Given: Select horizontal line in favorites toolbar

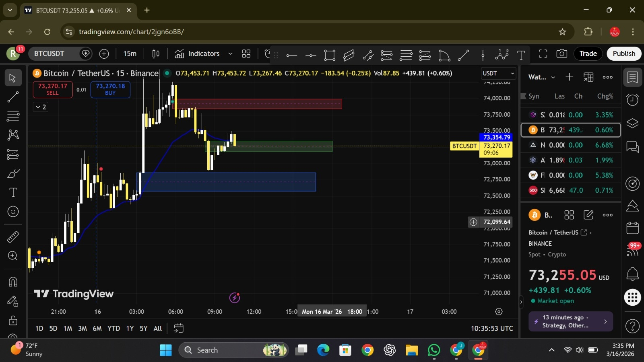Looking at the screenshot, I should (291, 55).
